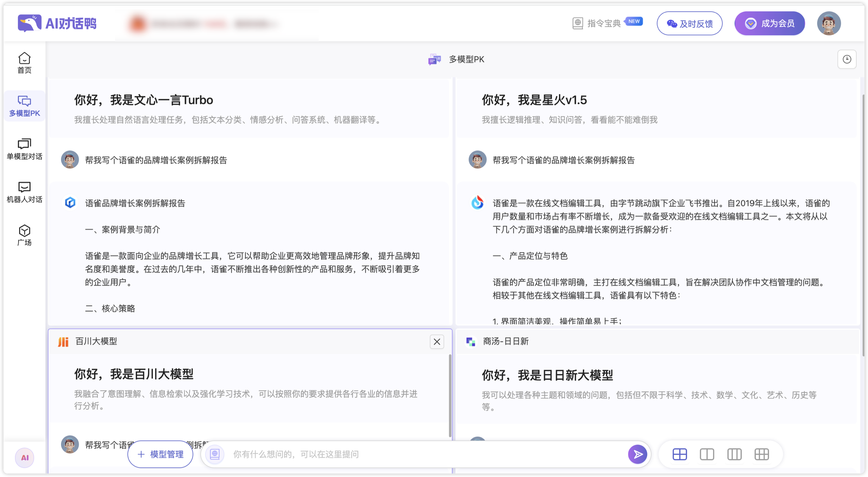Click the AI对话鸭 logo
Screen dimensions: 868x477
(x=57, y=23)
